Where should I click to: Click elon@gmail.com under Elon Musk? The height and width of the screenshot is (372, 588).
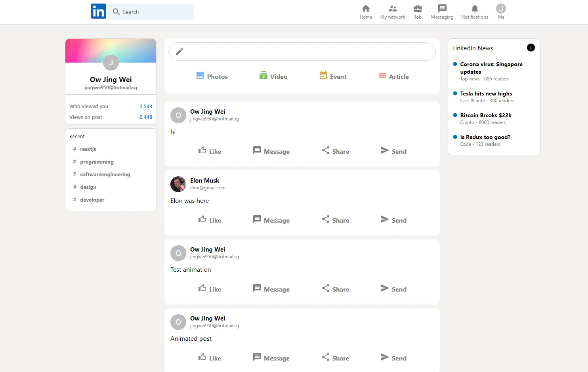[x=208, y=188]
